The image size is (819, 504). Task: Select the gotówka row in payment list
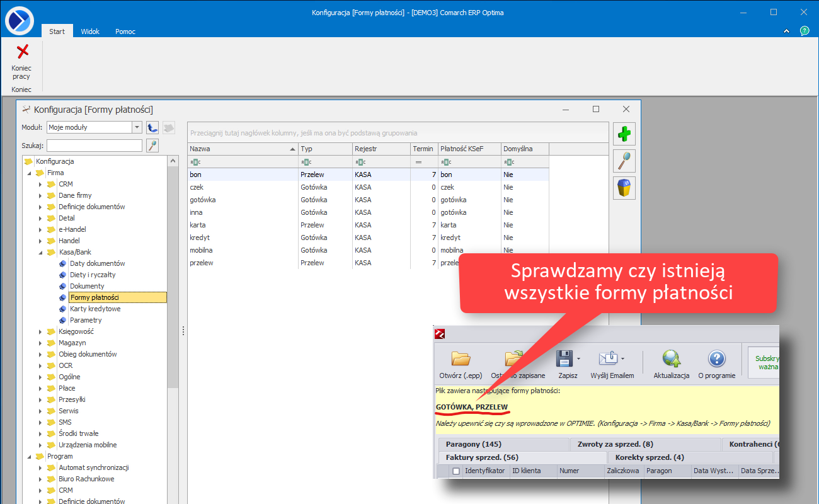[x=203, y=200]
